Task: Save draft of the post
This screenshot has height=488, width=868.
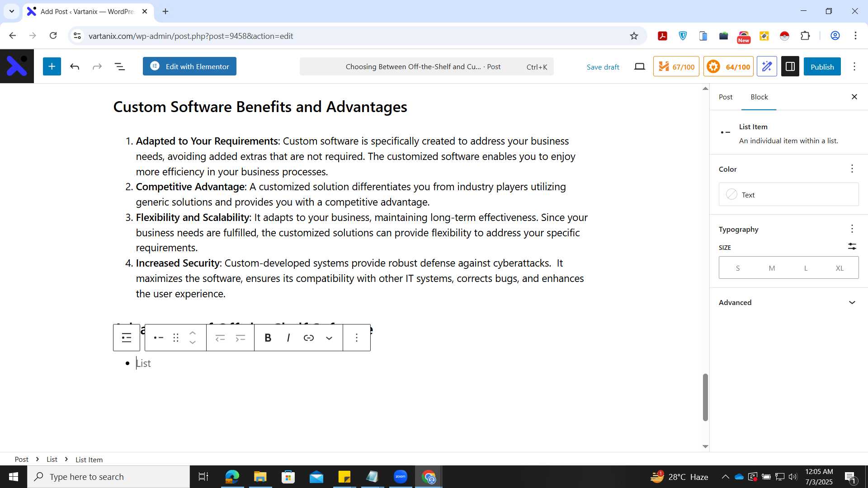Action: pos(603,67)
